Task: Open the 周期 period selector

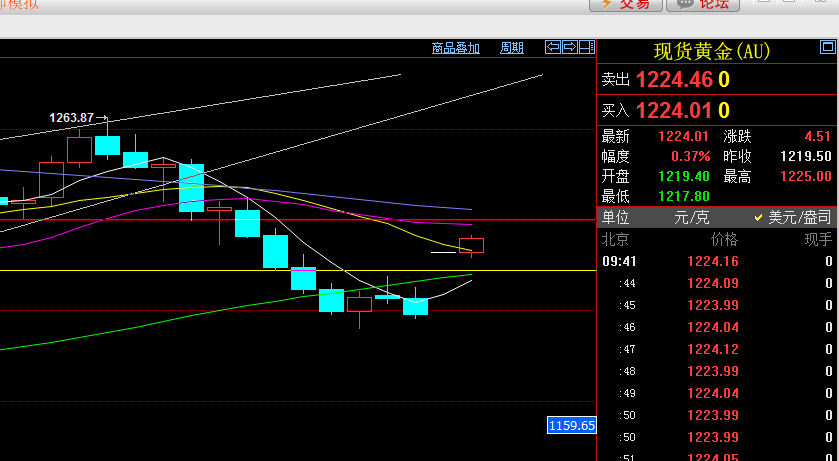Action: 511,47
